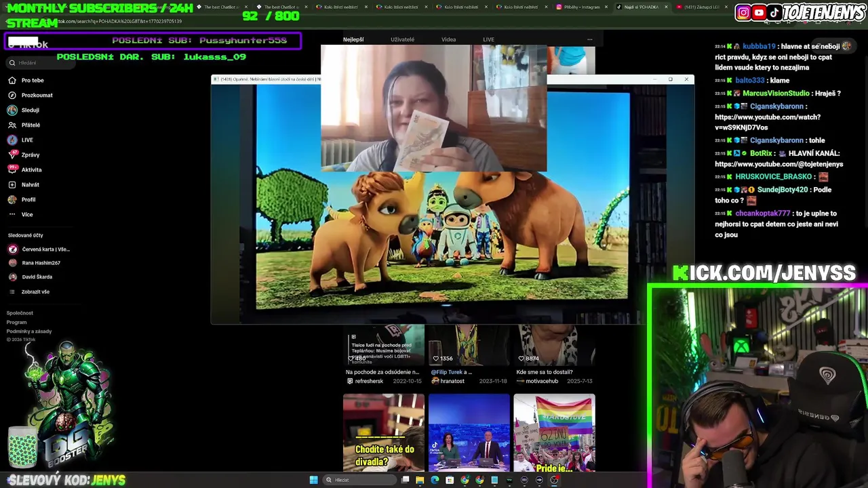The image size is (868, 488).
Task: Launch Microsoft Edge from taskbar
Action: (435, 480)
